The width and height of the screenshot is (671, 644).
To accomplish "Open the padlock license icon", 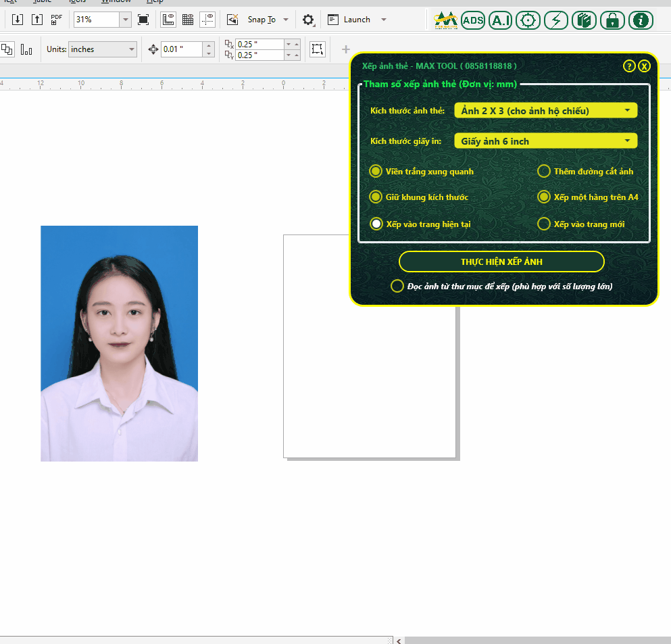I will pos(612,20).
